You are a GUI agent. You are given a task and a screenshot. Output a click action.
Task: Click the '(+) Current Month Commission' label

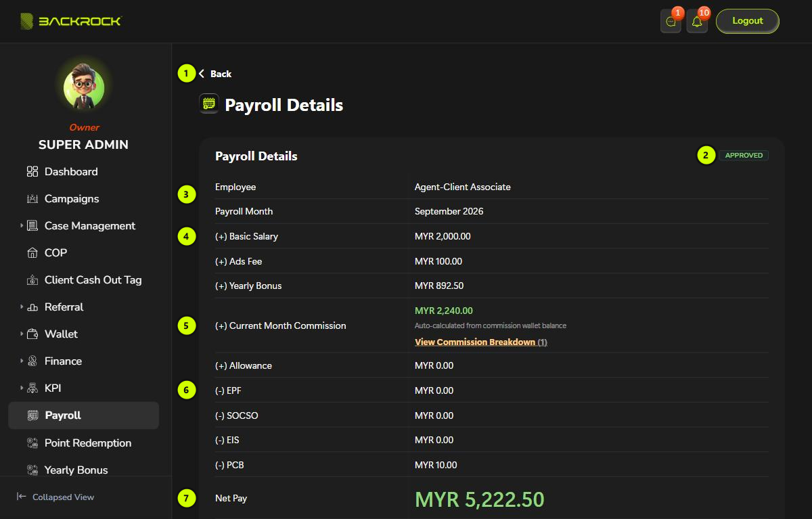281,325
